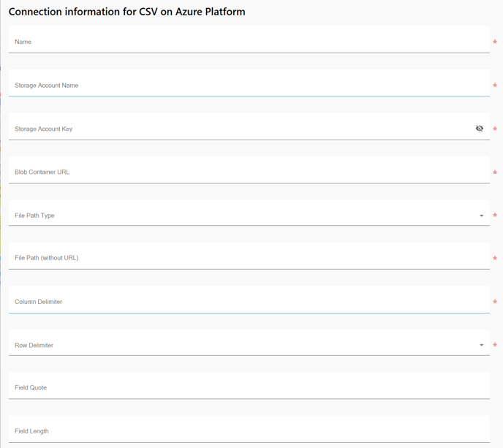503x448 pixels.
Task: Select the File Path (without URL) field
Action: tap(249, 256)
